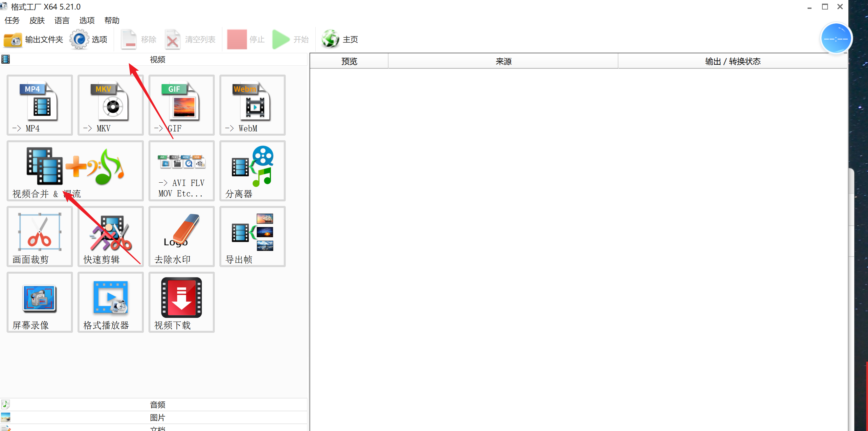Expand the 音频 audio category
The height and width of the screenshot is (431, 868).
click(x=157, y=404)
